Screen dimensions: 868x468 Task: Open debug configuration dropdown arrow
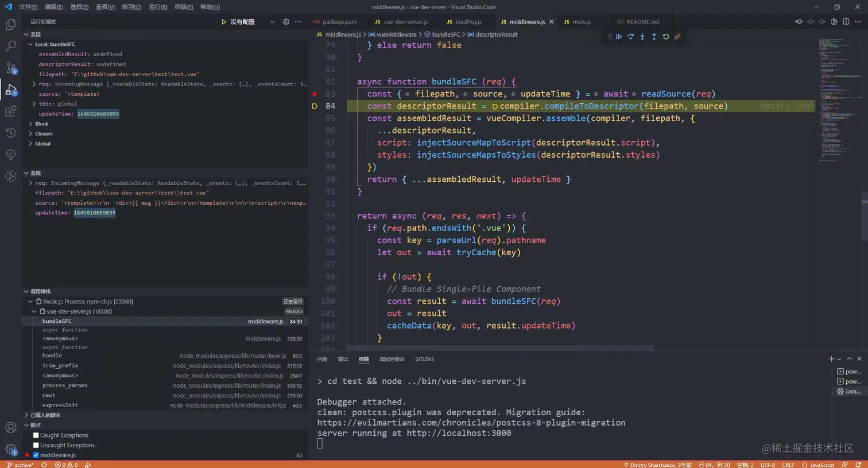pos(272,22)
